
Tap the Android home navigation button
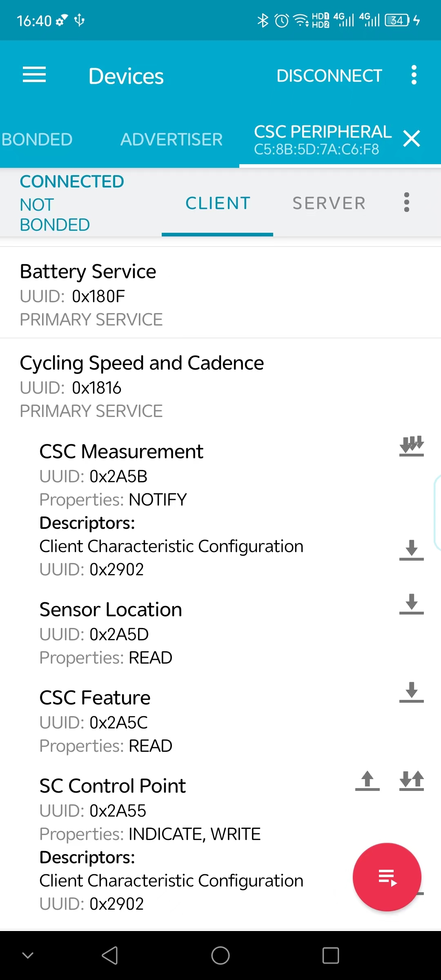(x=220, y=955)
